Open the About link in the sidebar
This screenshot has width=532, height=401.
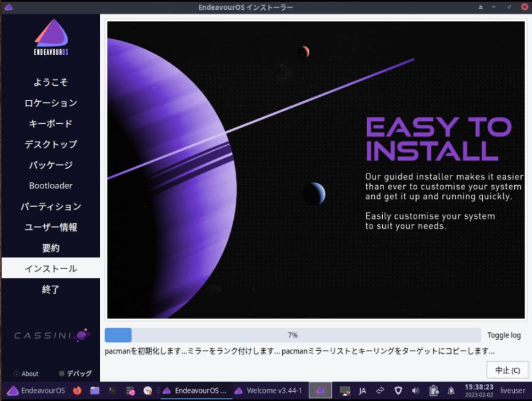26,373
